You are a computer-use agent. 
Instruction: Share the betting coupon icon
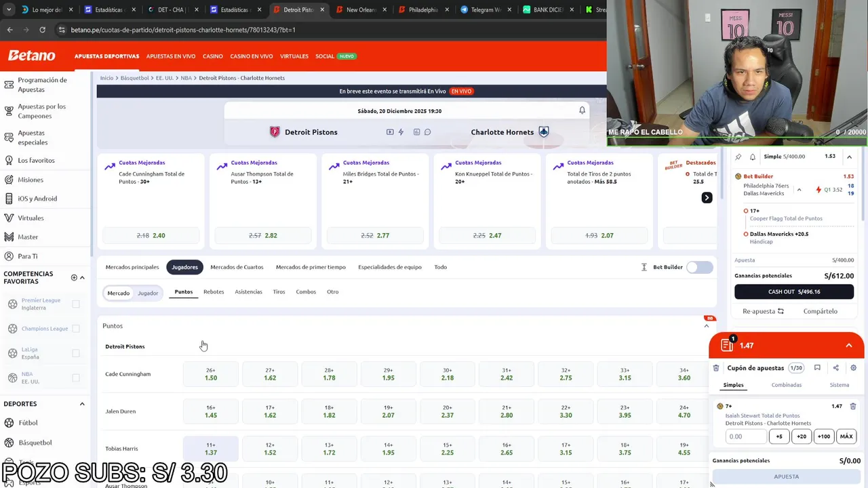click(x=835, y=368)
